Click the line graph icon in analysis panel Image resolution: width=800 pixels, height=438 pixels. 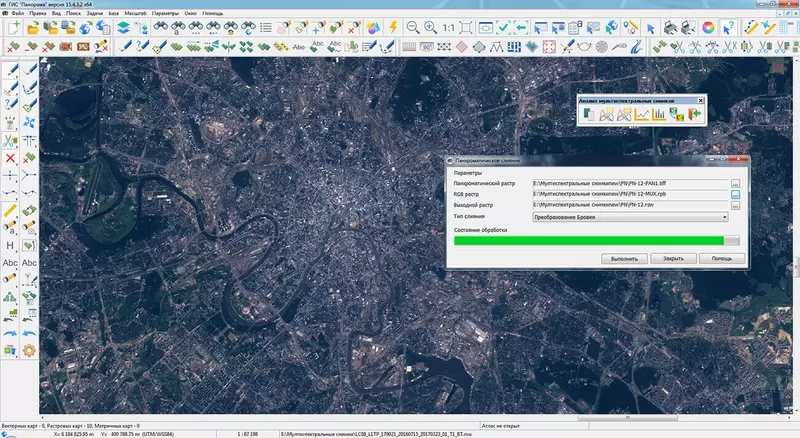pyautogui.click(x=641, y=115)
